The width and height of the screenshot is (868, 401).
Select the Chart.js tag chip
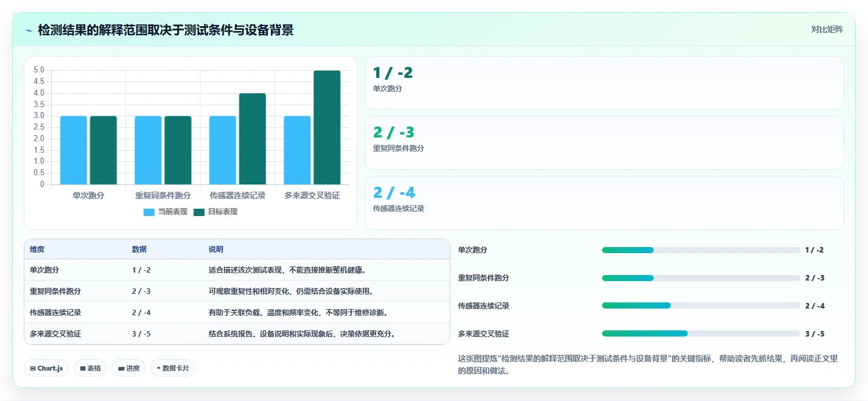point(46,368)
